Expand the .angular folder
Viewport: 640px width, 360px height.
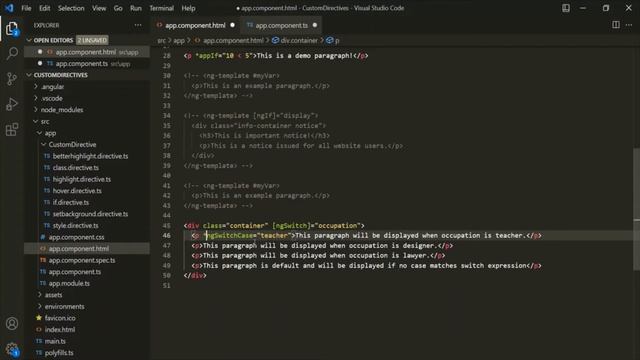(x=52, y=87)
